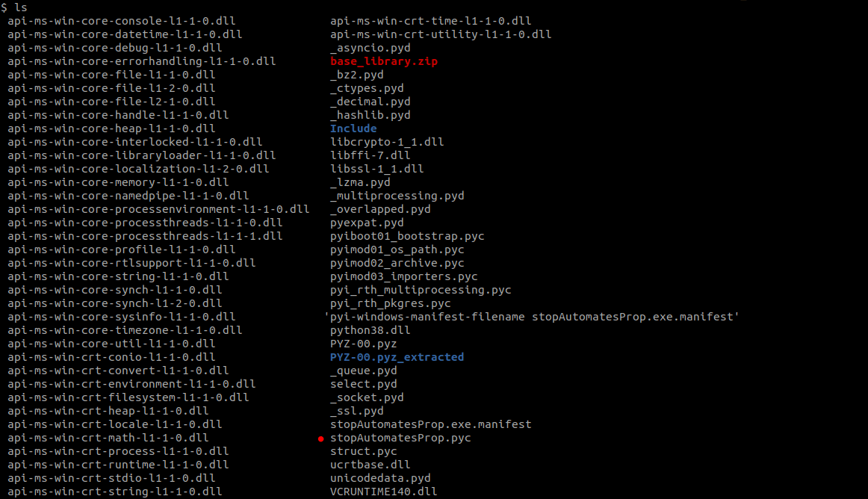868x499 pixels.
Task: Click the pyiboot01_bootstrap.pyc filename
Action: [407, 236]
